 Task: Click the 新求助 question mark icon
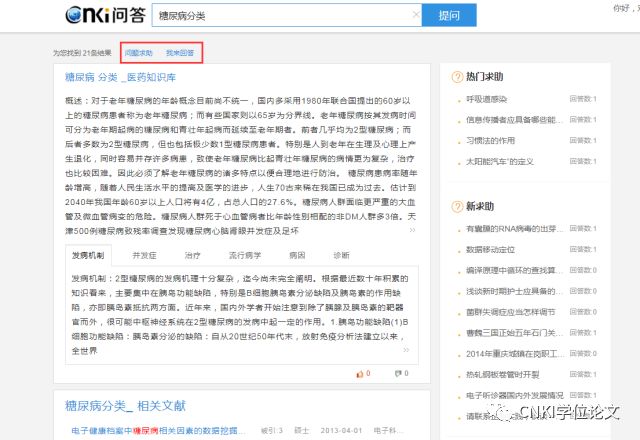[457, 207]
